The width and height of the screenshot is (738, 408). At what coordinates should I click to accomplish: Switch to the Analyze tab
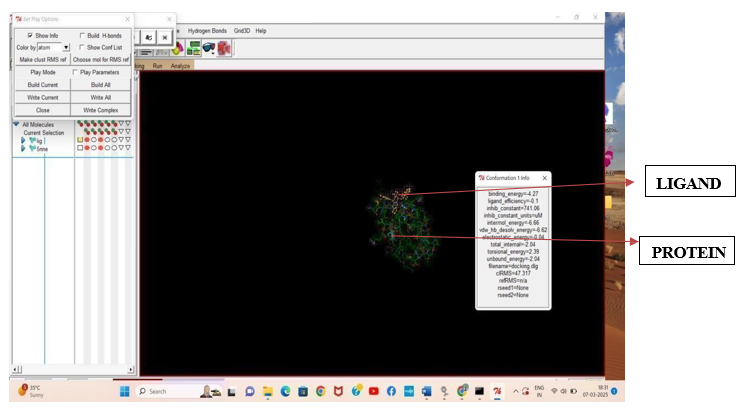(x=180, y=65)
